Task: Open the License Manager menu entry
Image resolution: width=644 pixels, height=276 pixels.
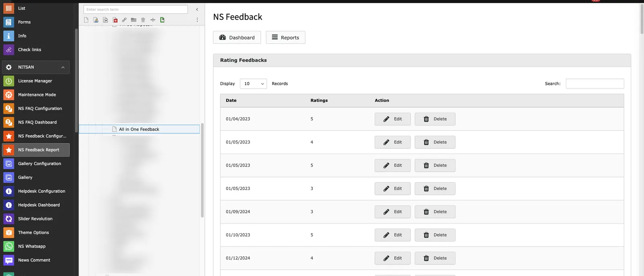Action: click(36, 81)
